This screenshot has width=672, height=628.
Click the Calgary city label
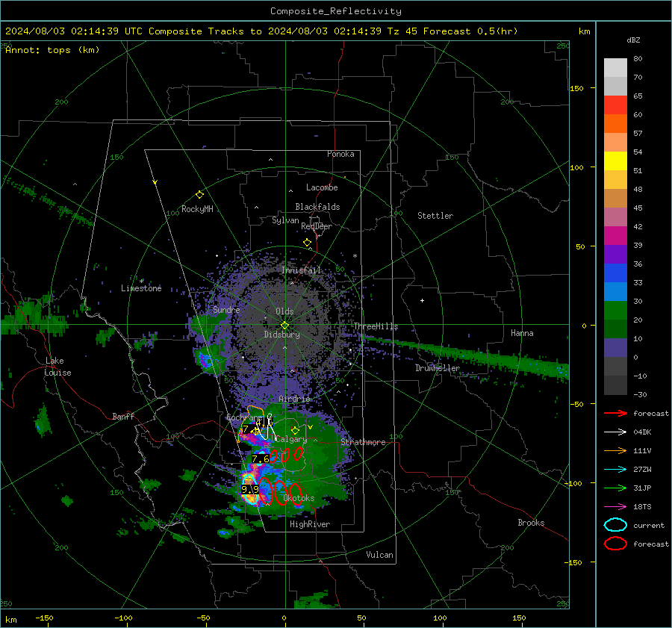pyautogui.click(x=291, y=439)
